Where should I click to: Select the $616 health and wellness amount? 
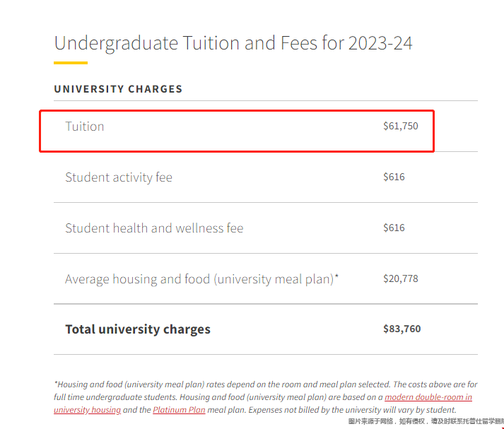394,228
